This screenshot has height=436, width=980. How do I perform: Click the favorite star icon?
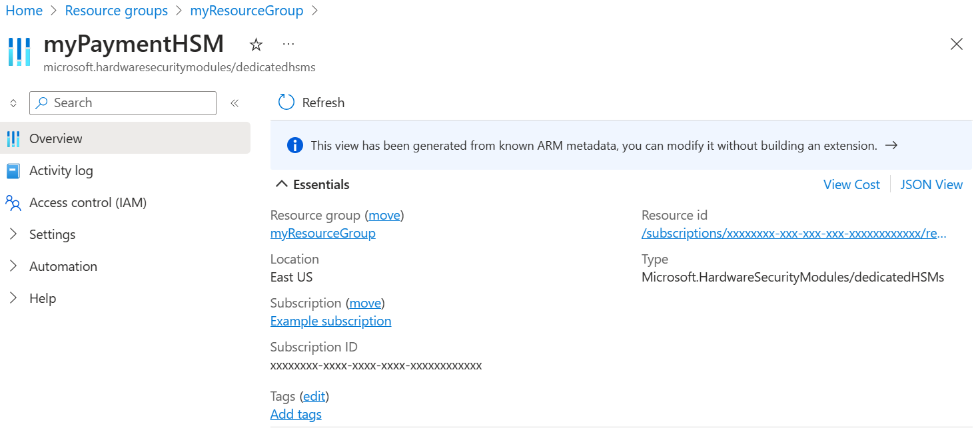click(x=256, y=45)
